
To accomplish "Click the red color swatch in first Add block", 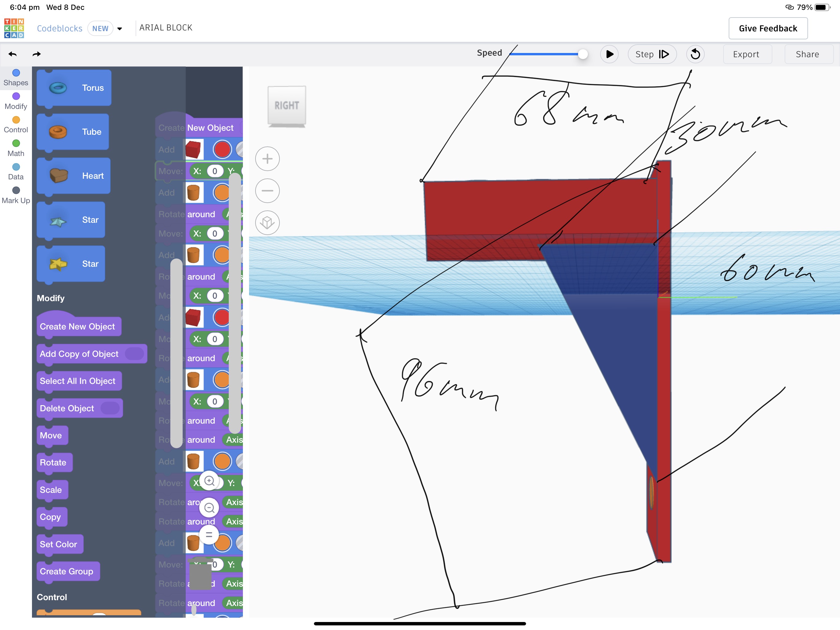I will coord(222,149).
